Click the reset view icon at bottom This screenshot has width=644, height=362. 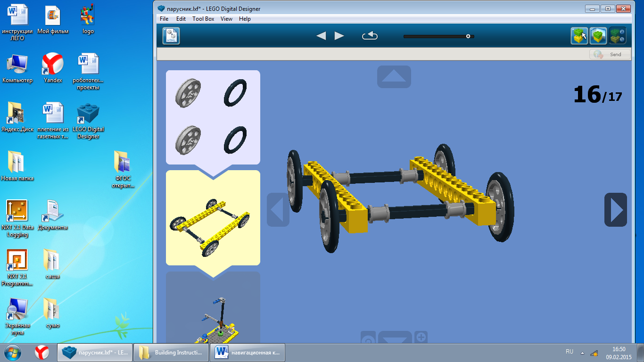click(x=368, y=337)
